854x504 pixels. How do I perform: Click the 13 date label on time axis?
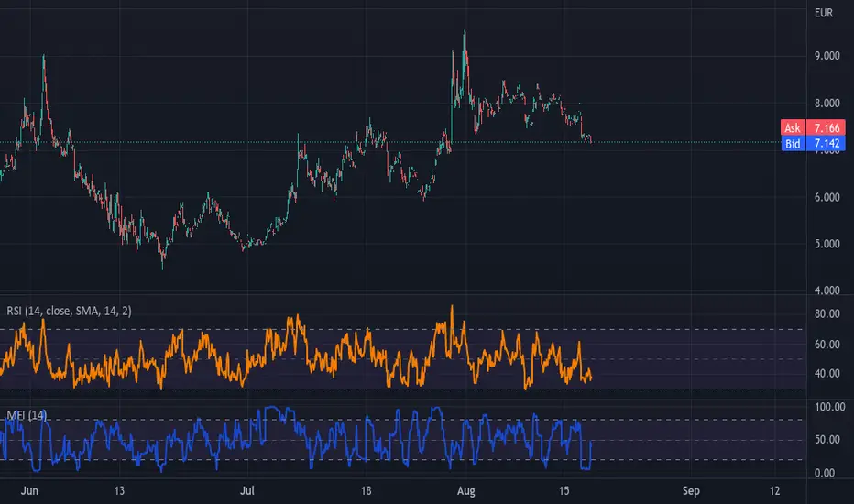(x=119, y=490)
